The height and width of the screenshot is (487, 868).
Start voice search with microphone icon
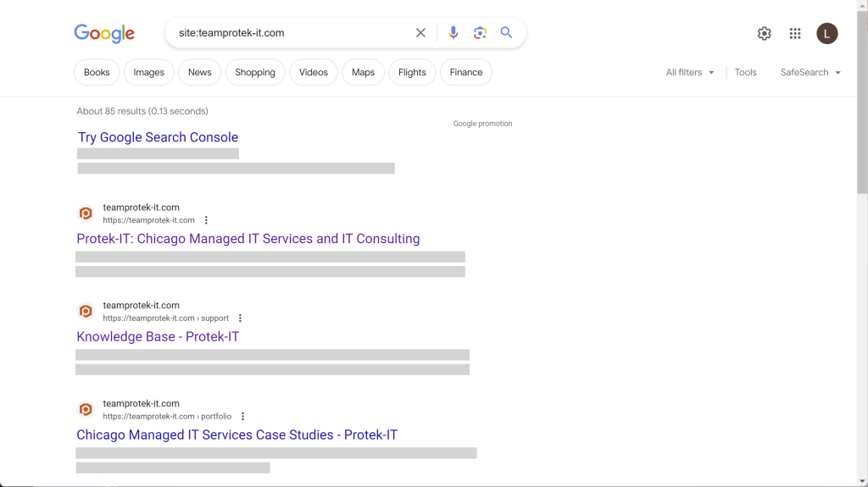[453, 33]
